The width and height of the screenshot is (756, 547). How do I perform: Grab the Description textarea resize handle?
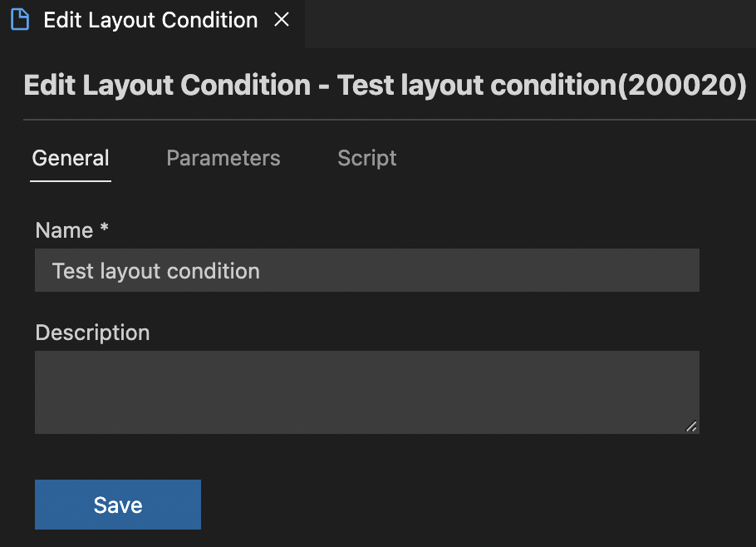(x=691, y=426)
